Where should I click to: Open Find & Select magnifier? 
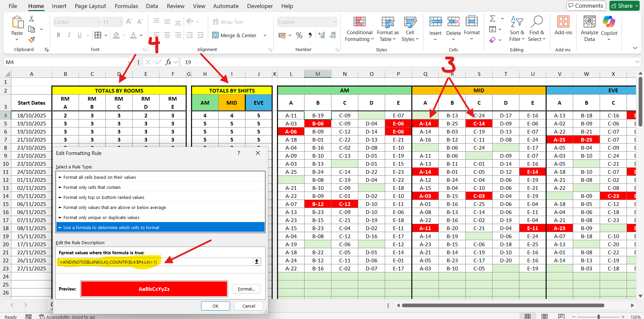pyautogui.click(x=537, y=29)
